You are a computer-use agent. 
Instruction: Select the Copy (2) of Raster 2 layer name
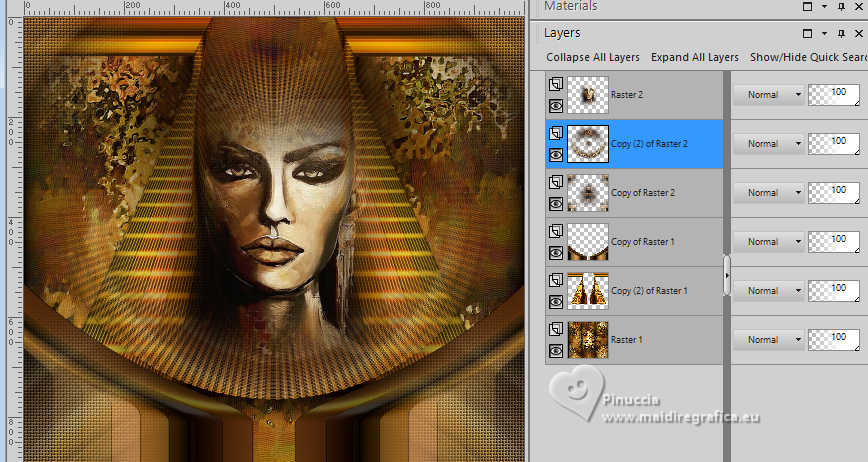(649, 144)
